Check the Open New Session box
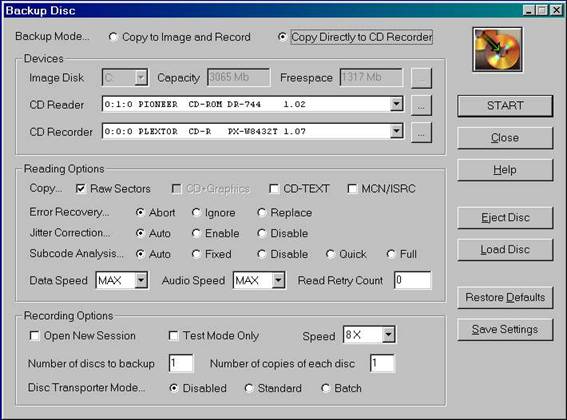The height and width of the screenshot is (420, 567). pos(34,336)
